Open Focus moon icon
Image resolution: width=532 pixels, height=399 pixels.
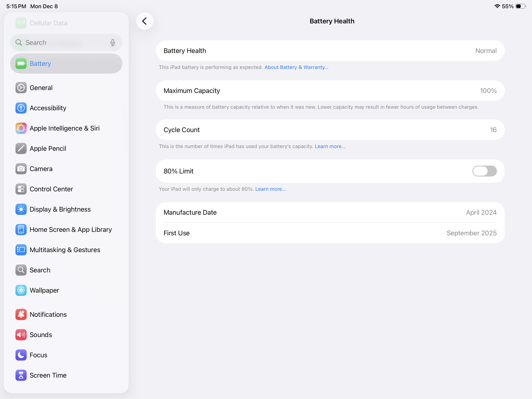[x=21, y=355]
